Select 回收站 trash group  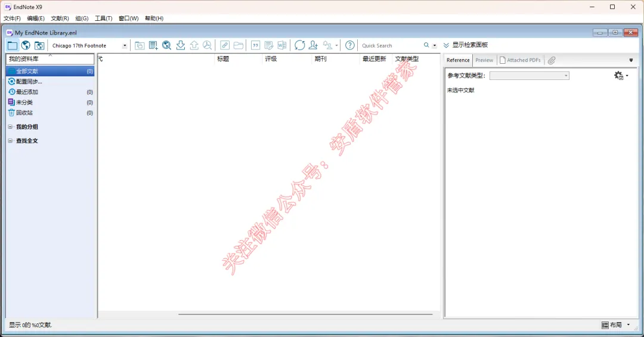coord(50,113)
